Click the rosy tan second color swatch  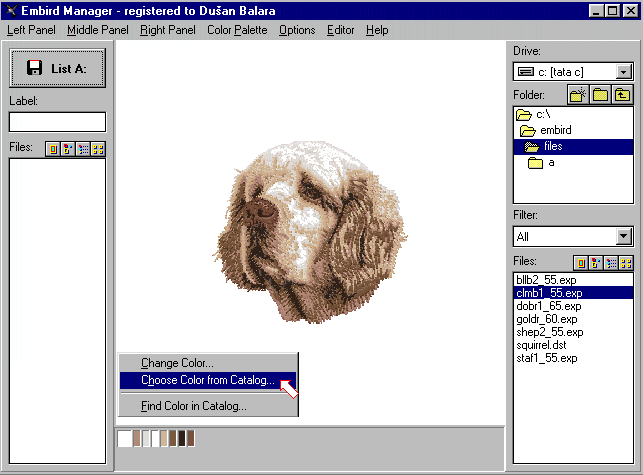pyautogui.click(x=137, y=438)
